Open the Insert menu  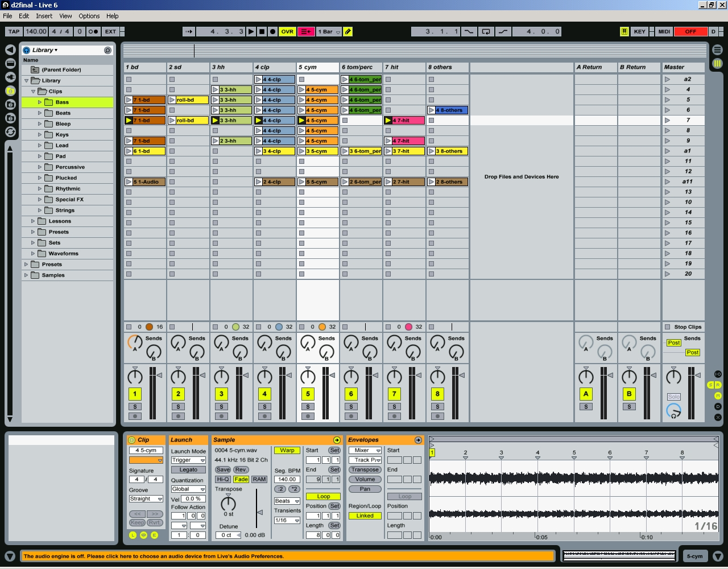[44, 16]
